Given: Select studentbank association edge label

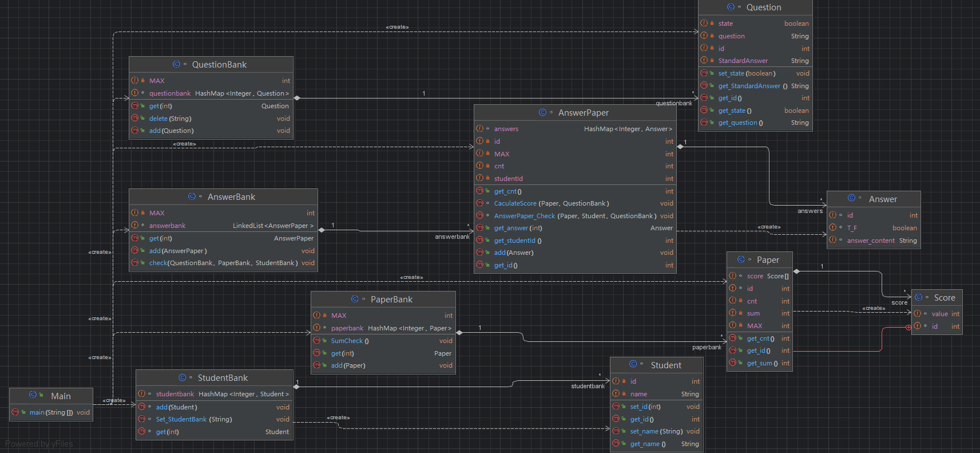Looking at the screenshot, I should coord(588,386).
